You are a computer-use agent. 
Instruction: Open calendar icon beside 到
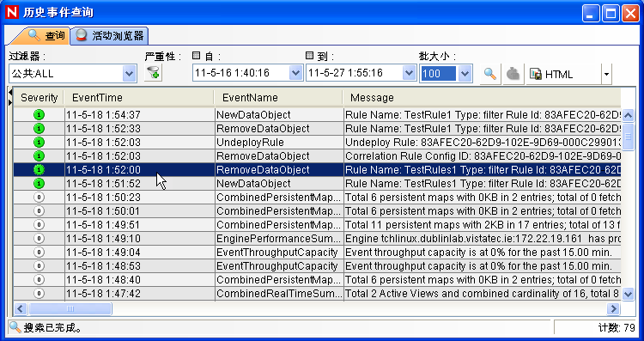pos(310,56)
